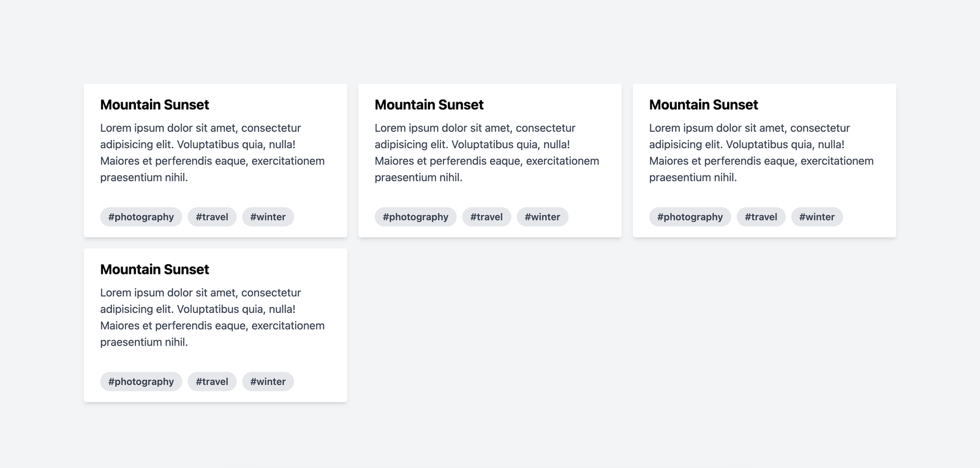Select the #photography tag on second card

[x=415, y=217]
